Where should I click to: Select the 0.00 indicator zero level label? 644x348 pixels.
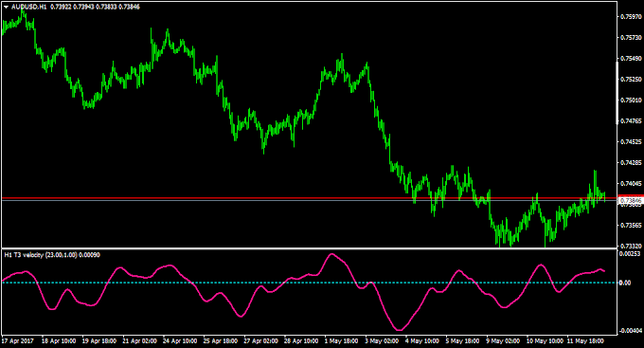click(x=625, y=283)
